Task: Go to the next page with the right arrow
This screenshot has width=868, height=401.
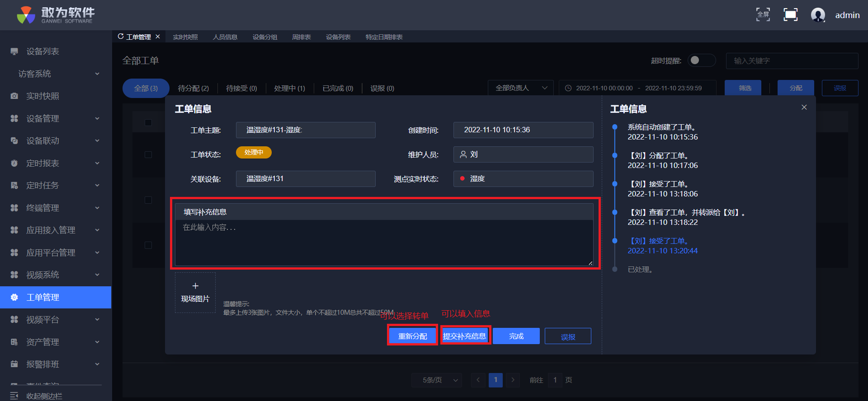Action: pyautogui.click(x=513, y=380)
